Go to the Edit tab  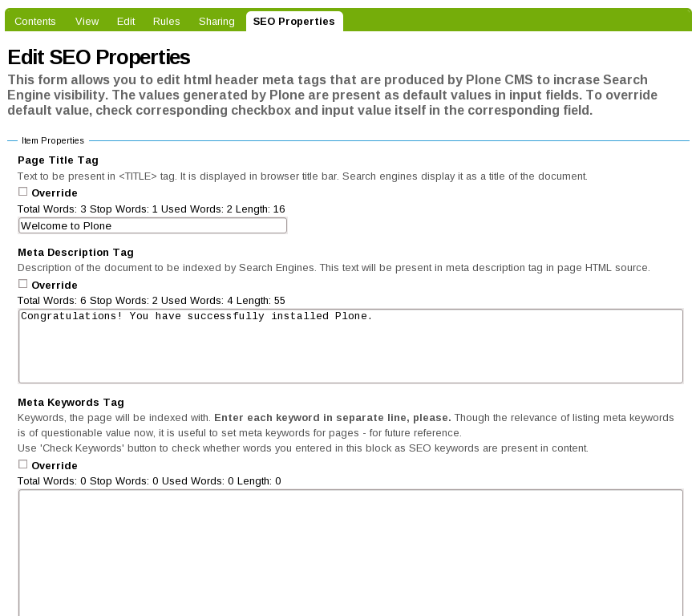tap(126, 22)
